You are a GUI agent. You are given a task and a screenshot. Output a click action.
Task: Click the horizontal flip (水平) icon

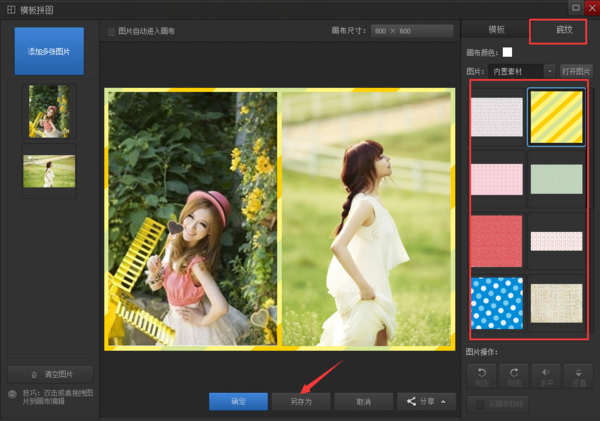point(546,372)
